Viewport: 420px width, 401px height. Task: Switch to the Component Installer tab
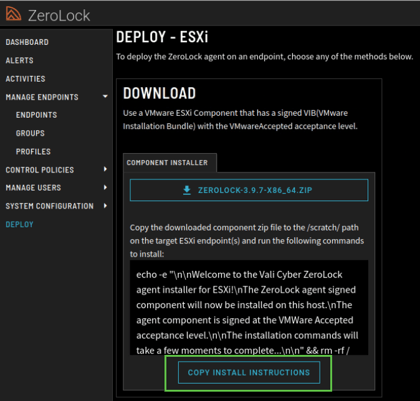pos(170,163)
